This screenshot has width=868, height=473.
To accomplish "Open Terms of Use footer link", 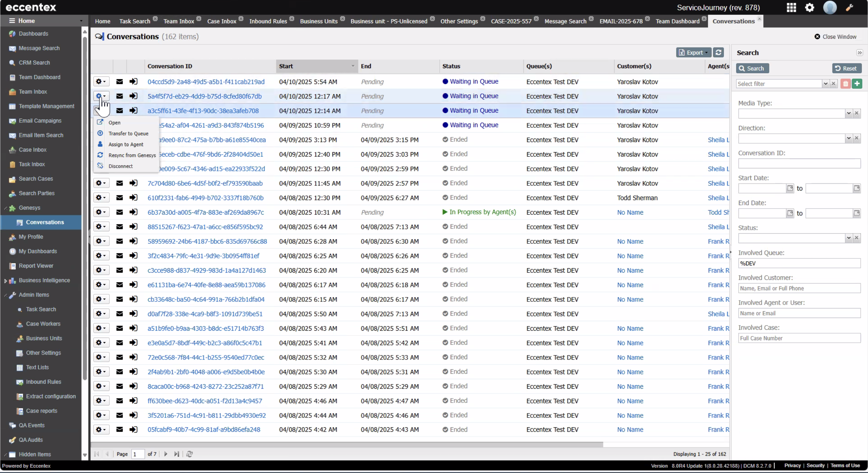I will tap(845, 466).
